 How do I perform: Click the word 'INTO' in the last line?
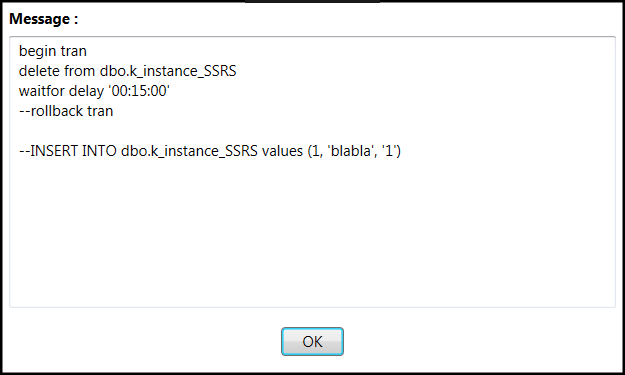[x=99, y=151]
